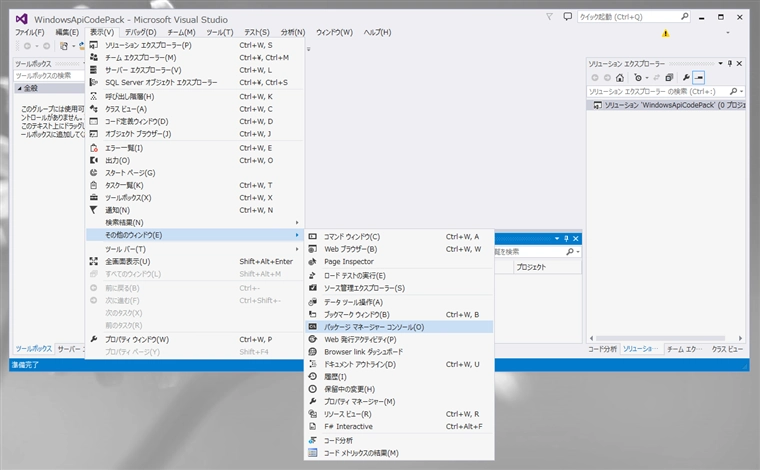The width and height of the screenshot is (760, 470).
Task: Select ドキュメント アウトライン(D) in submenu
Action: coord(399,364)
